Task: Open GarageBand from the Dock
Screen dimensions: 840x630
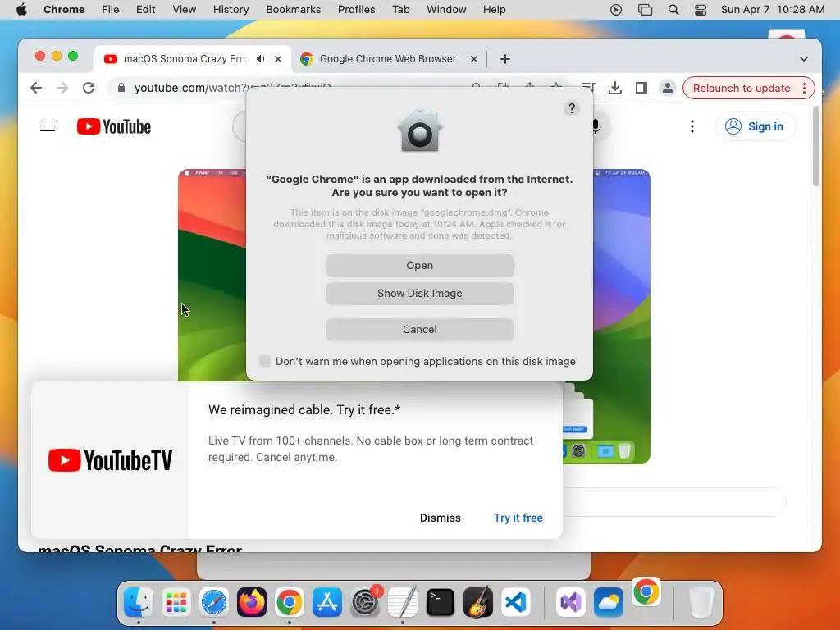Action: (x=478, y=602)
